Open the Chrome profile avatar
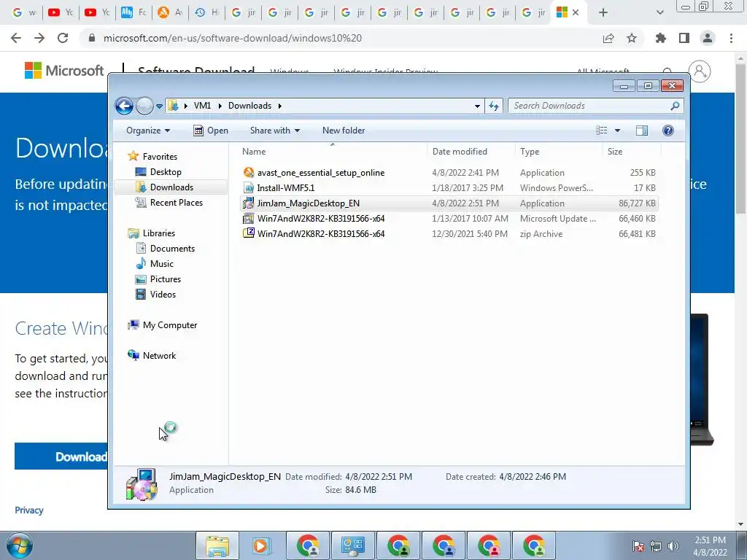The image size is (747, 560). [x=708, y=38]
